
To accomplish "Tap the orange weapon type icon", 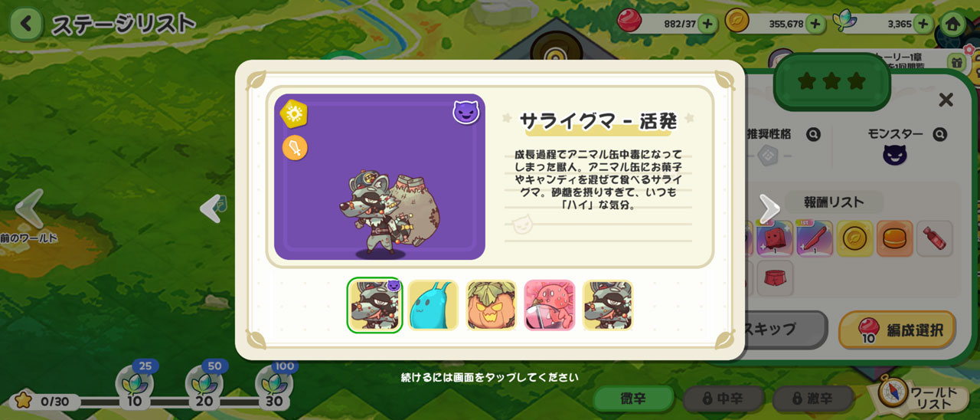I will (x=295, y=147).
